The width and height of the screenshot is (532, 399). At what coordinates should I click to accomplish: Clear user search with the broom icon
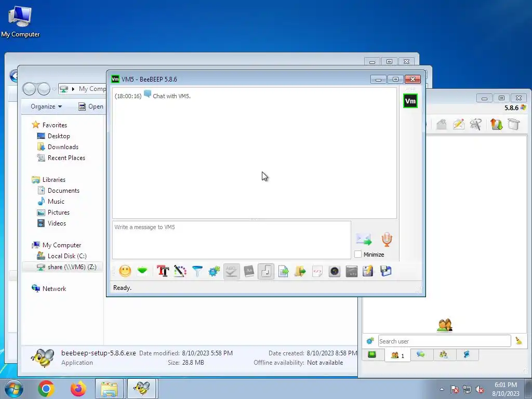coord(518,341)
